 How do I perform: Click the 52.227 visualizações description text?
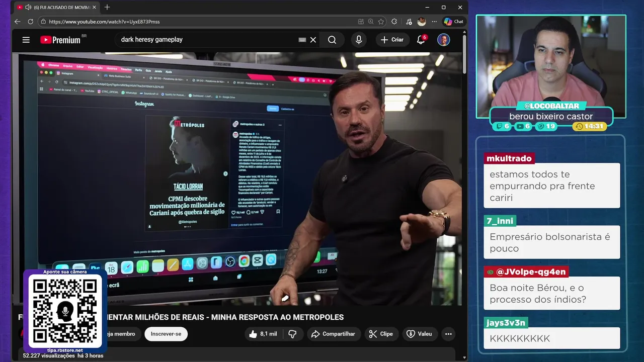point(63,355)
